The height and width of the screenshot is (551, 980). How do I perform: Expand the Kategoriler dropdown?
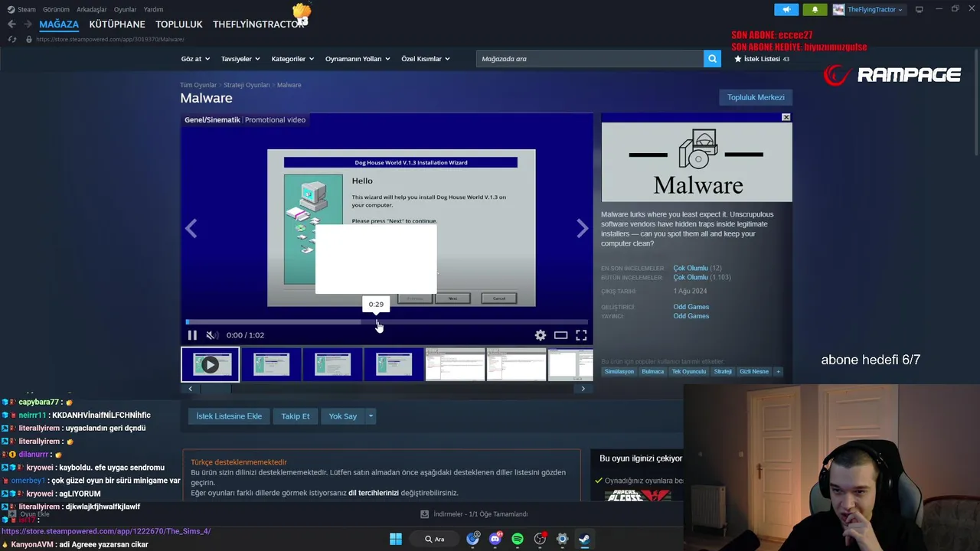(292, 59)
